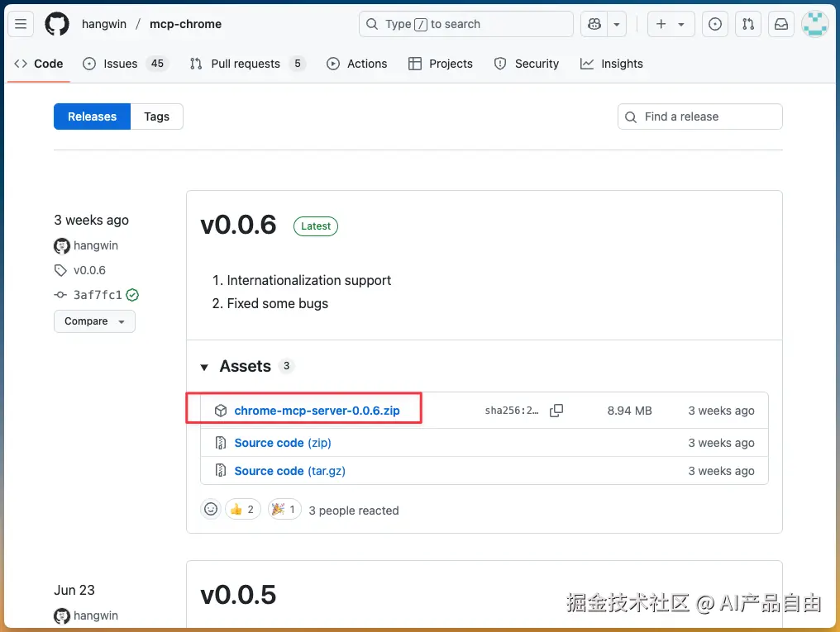840x632 pixels.
Task: Open commit 3af7fc1
Action: tap(98, 295)
